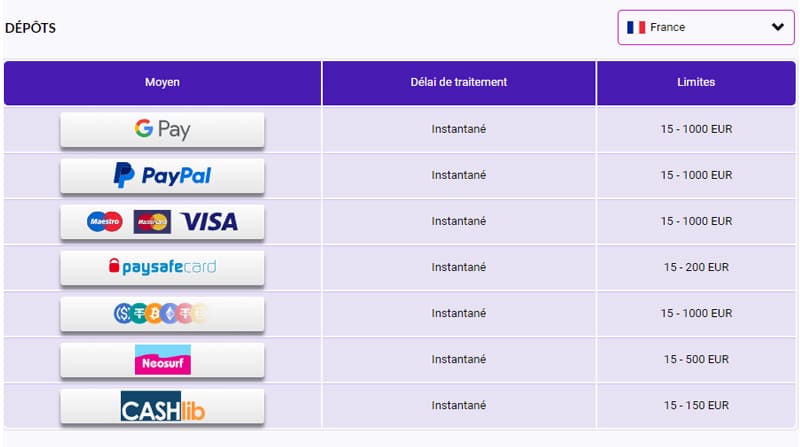This screenshot has width=800, height=447.
Task: Choose PayPal as deposit method
Action: (x=162, y=176)
